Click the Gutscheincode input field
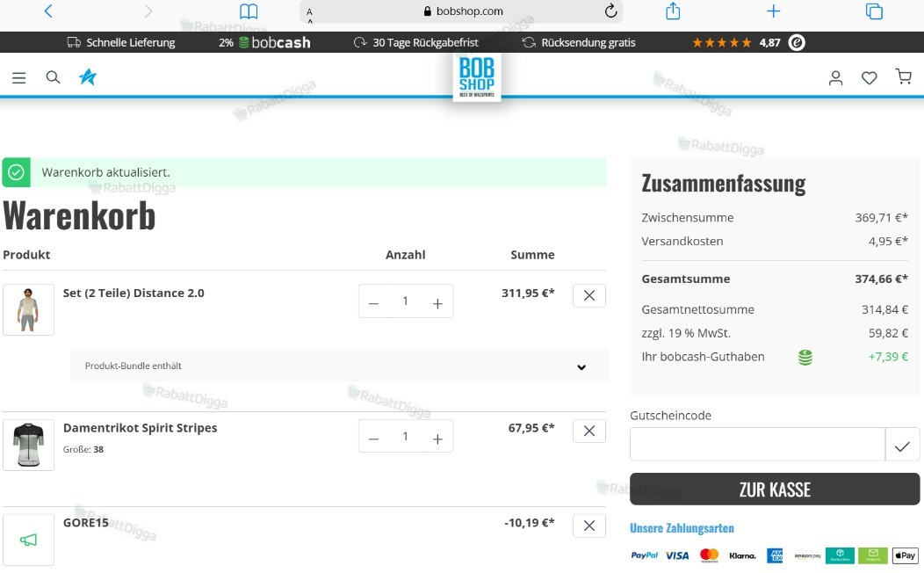The width and height of the screenshot is (924, 573). (x=757, y=445)
